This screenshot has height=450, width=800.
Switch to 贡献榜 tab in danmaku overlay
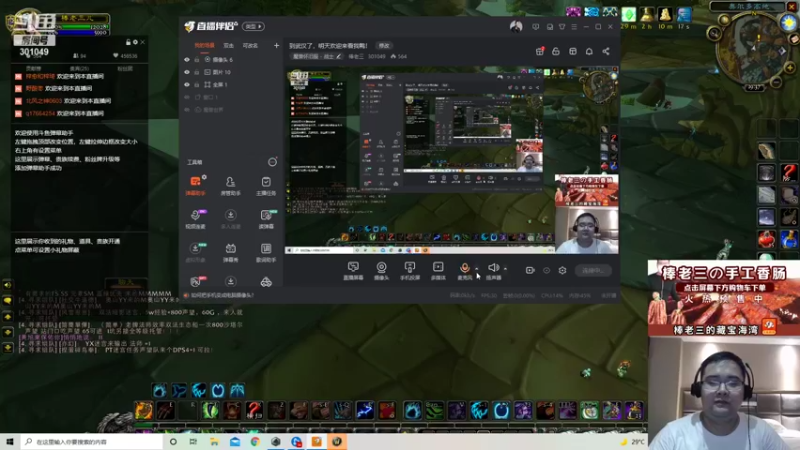click(x=33, y=68)
